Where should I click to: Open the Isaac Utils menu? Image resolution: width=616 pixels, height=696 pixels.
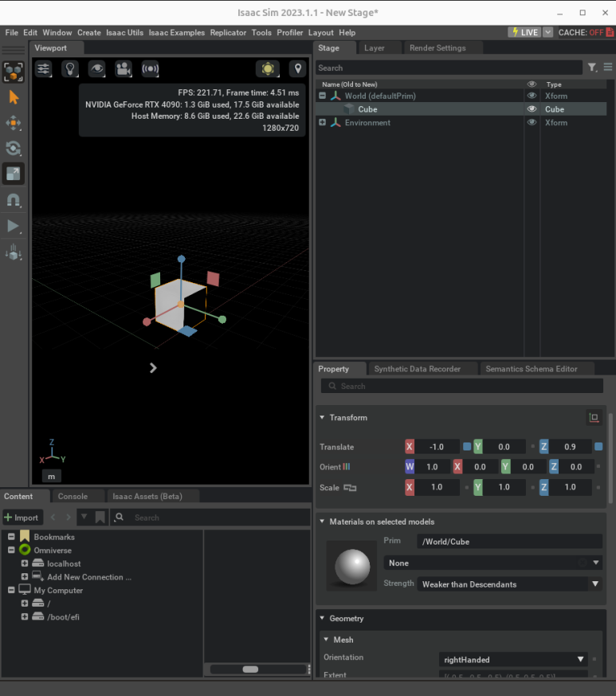(124, 33)
